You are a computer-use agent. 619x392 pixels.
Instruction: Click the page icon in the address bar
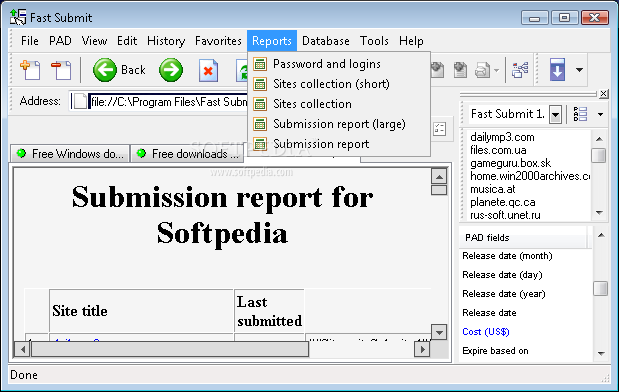(x=80, y=101)
